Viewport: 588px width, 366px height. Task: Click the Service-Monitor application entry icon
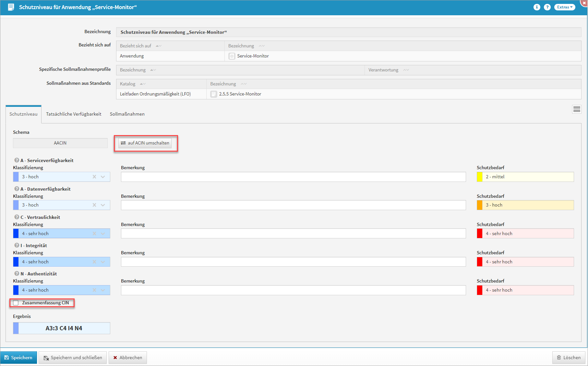[232, 56]
